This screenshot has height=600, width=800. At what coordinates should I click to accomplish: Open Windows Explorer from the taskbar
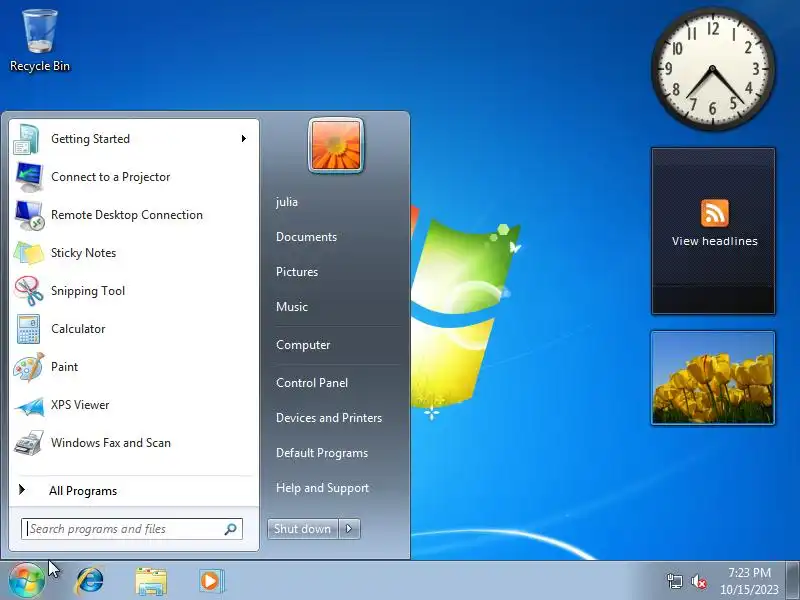coord(151,581)
